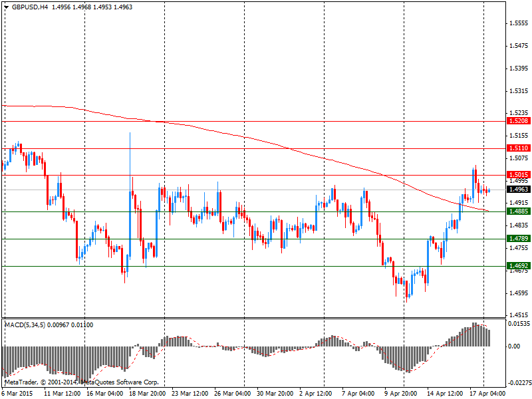Click the 23 Mar 12:00 time axis label
The height and width of the screenshot is (399, 532).
coord(190,394)
